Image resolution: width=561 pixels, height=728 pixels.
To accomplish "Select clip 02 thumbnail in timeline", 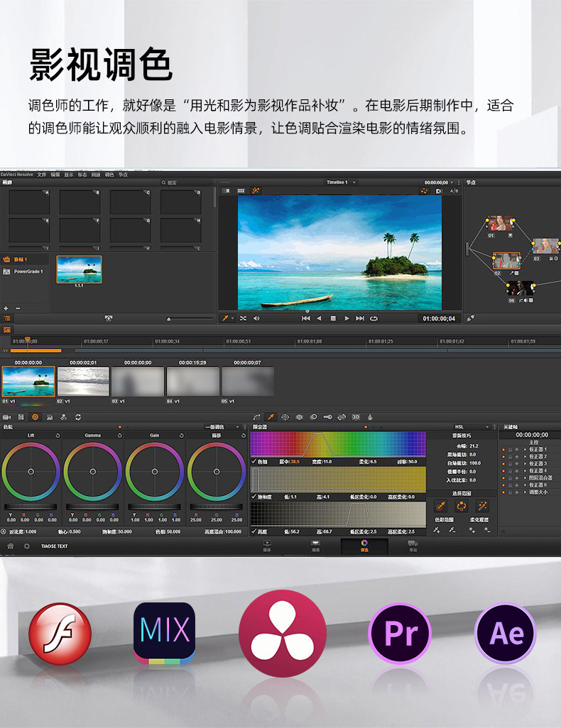I will (83, 382).
